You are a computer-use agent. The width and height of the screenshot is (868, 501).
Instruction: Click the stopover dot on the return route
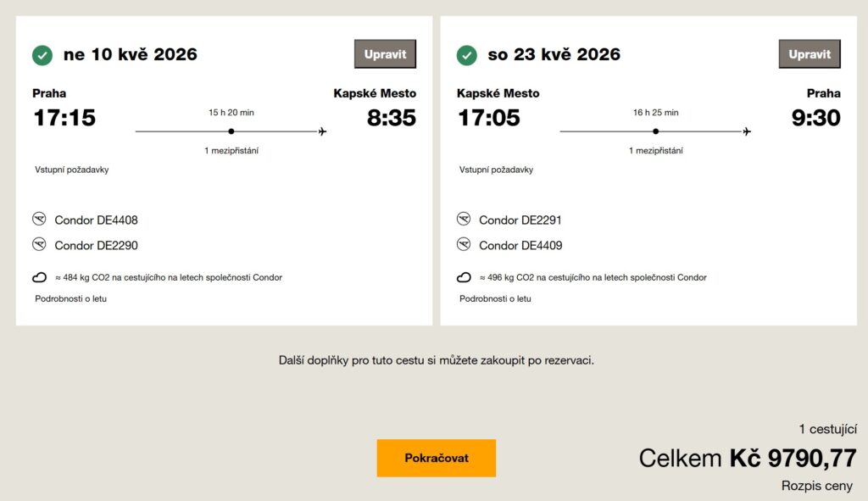(x=656, y=131)
